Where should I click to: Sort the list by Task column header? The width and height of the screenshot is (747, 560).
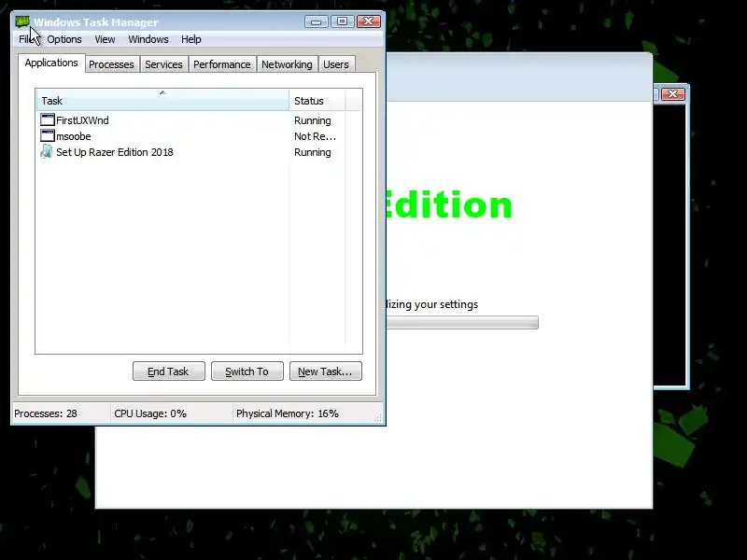point(162,101)
